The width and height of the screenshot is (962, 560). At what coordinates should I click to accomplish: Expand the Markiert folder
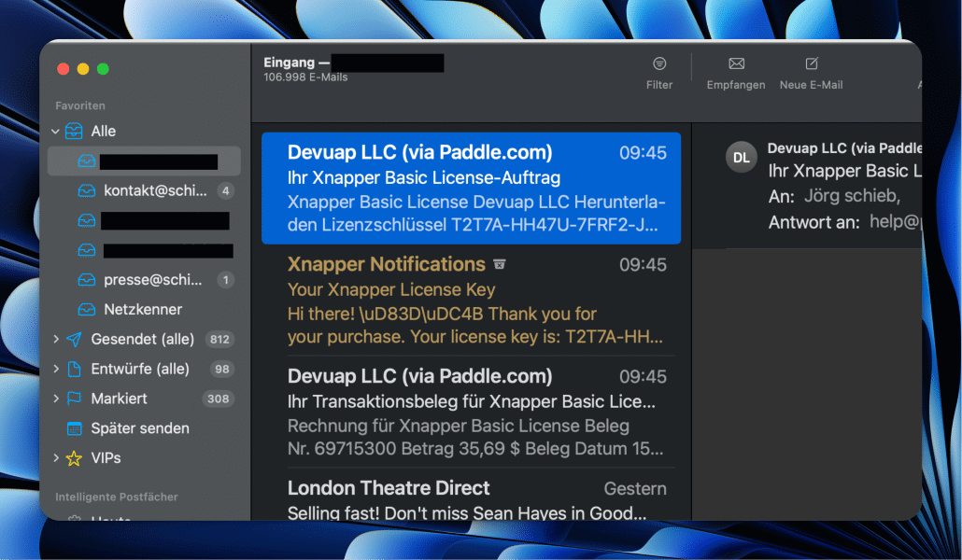[x=55, y=399]
